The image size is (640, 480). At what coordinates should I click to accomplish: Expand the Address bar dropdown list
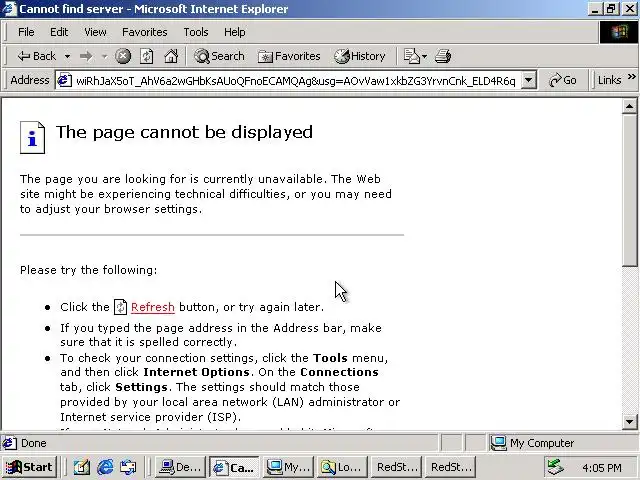tap(528, 80)
